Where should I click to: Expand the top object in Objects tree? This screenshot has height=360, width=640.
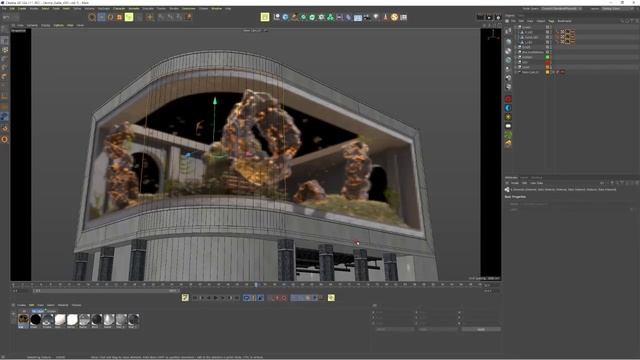coord(516,27)
